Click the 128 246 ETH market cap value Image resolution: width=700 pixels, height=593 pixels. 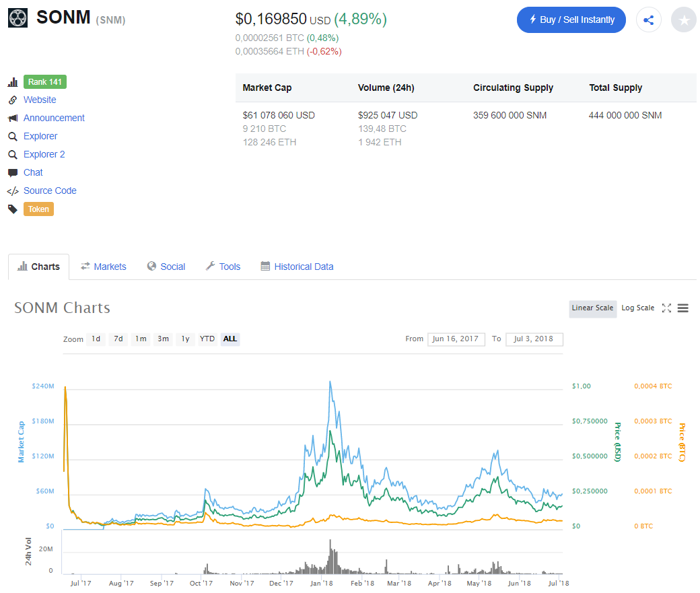269,143
